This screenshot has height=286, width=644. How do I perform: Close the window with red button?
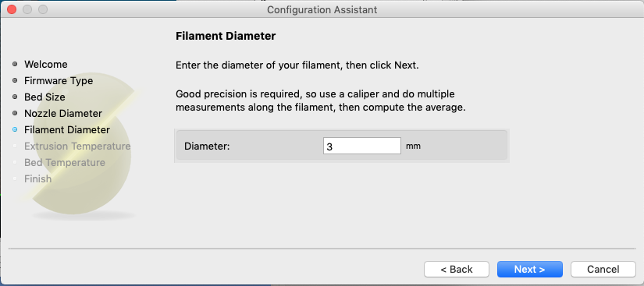(12, 9)
